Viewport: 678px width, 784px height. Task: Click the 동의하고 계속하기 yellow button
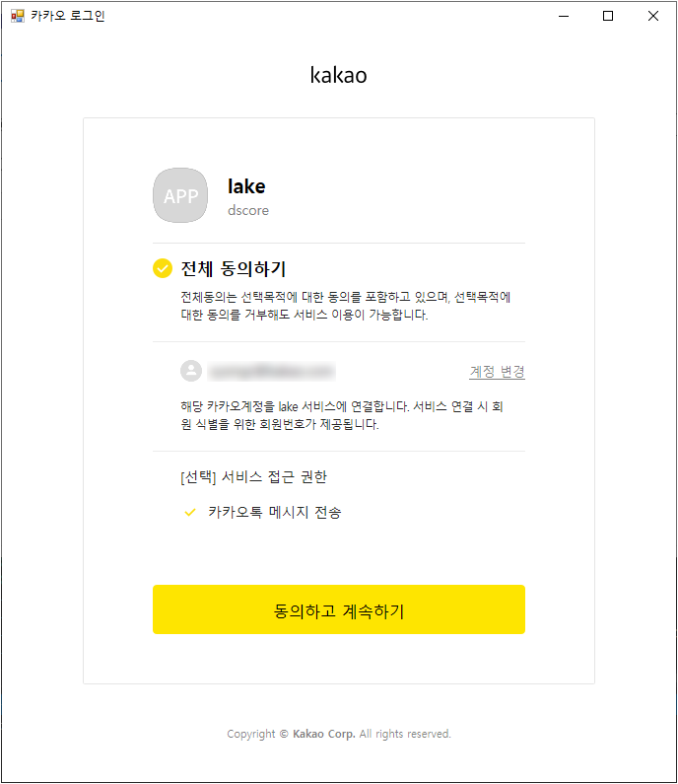pos(339,609)
